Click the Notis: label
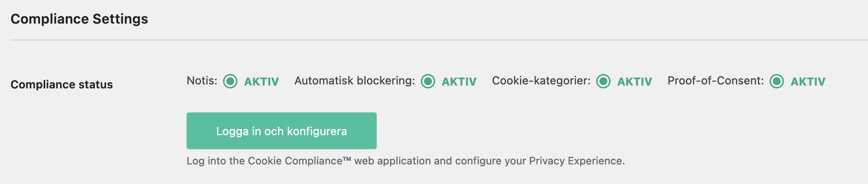This screenshot has width=868, height=184. click(x=202, y=81)
